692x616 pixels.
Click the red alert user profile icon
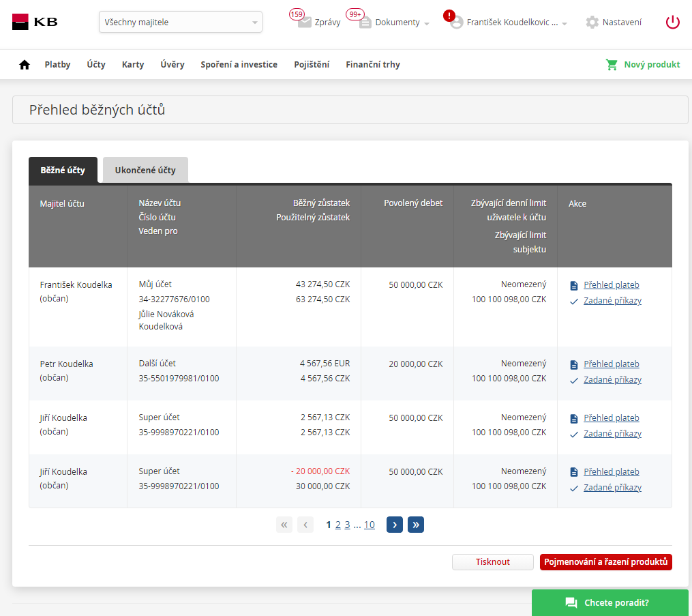pos(455,21)
